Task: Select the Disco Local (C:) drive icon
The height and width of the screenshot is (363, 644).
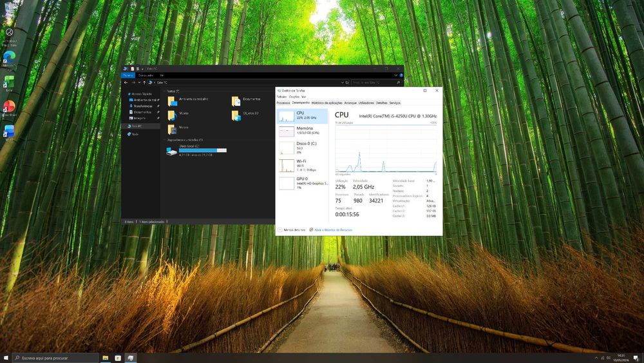Action: (x=172, y=152)
